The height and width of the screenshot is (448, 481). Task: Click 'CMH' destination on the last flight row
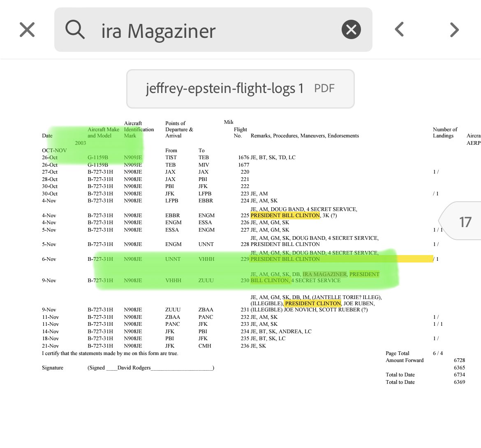(x=205, y=346)
